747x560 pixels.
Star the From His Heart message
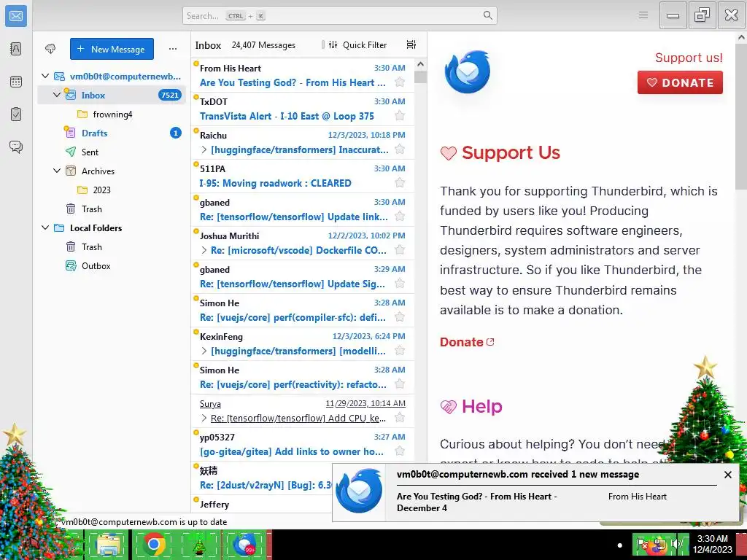[x=400, y=82]
